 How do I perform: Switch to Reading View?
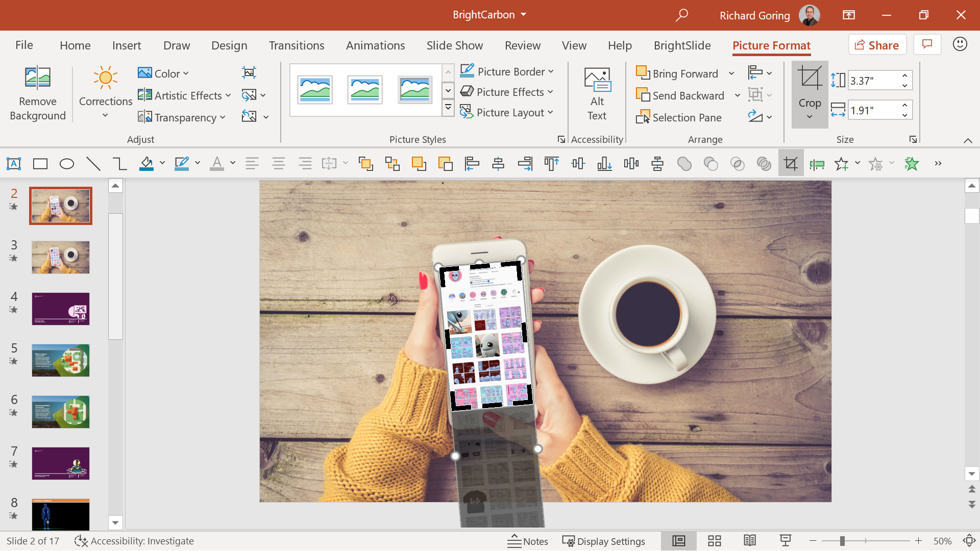[749, 541]
